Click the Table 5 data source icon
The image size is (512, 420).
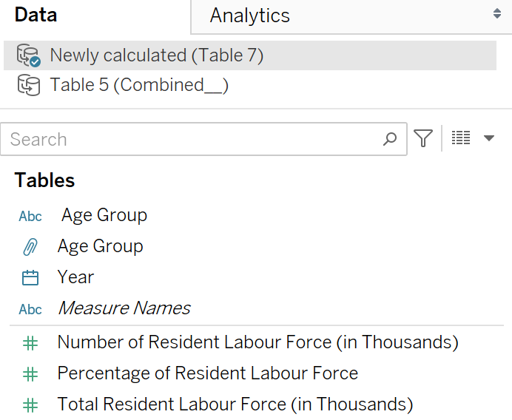(28, 86)
